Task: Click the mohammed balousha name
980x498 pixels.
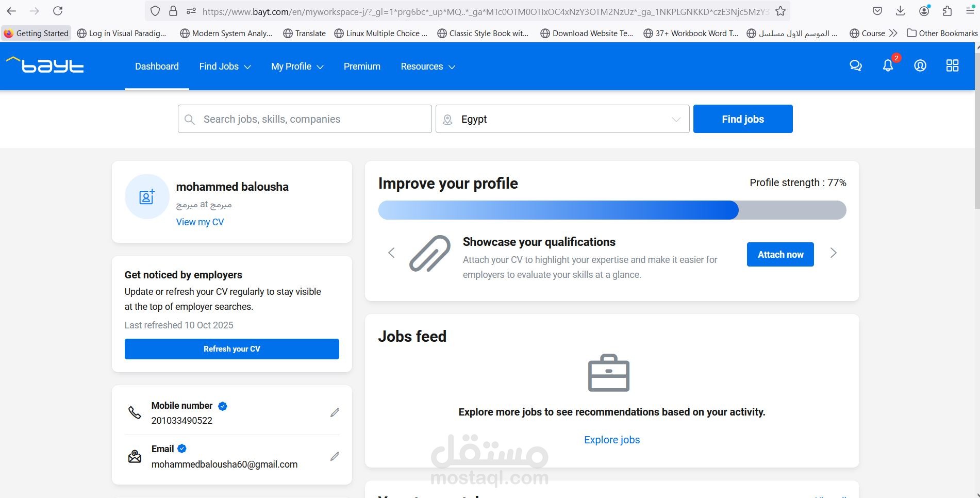Action: (232, 187)
